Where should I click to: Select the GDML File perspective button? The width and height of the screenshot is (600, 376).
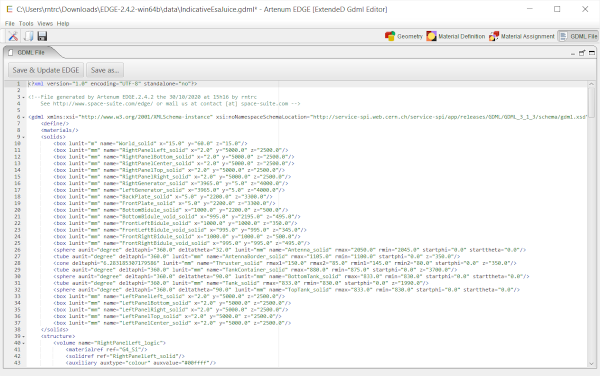click(x=578, y=36)
